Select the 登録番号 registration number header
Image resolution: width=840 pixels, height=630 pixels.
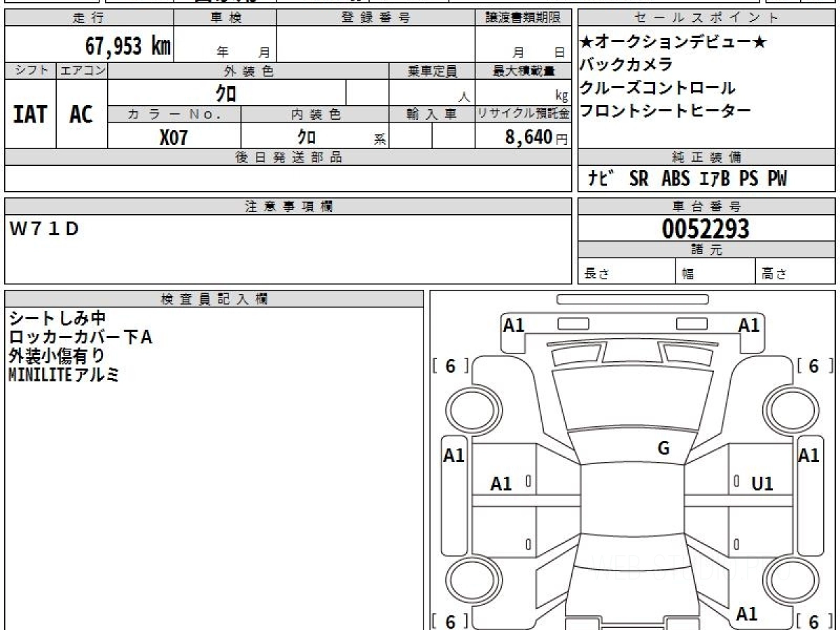(x=376, y=18)
